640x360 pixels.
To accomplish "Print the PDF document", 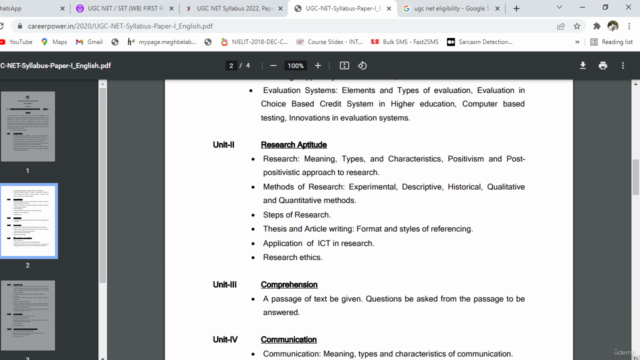I will (603, 66).
